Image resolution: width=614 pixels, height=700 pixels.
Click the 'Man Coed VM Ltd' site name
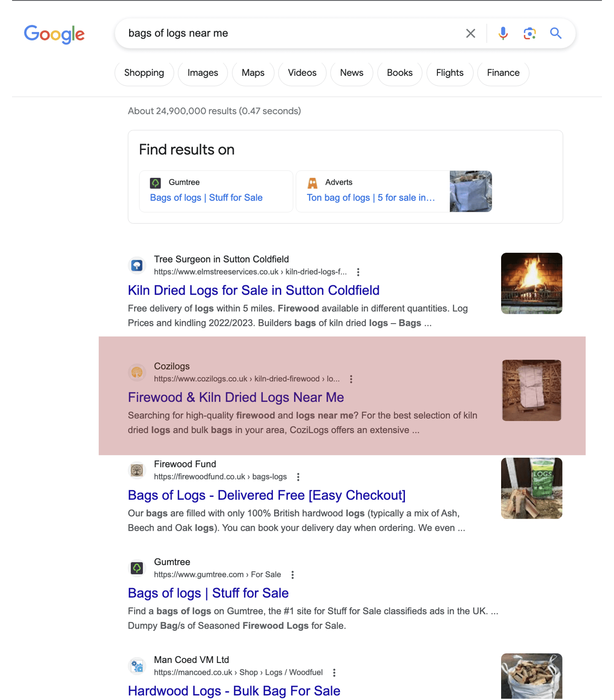(191, 660)
